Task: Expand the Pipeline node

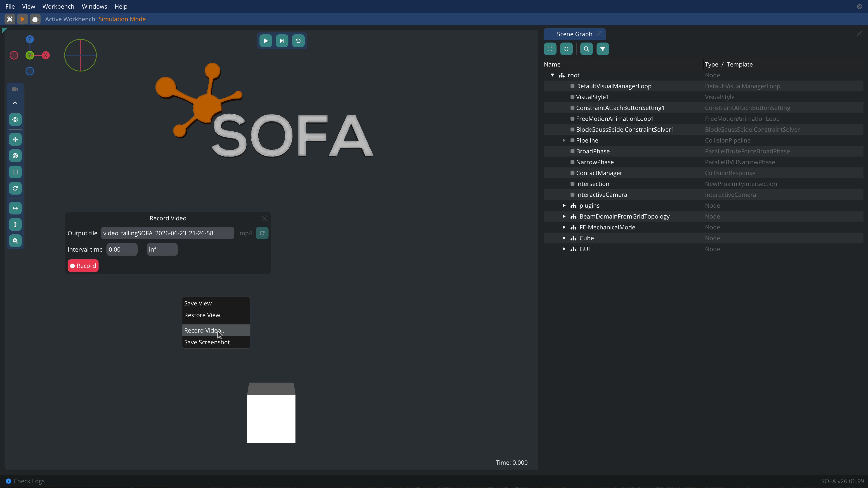Action: 564,140
